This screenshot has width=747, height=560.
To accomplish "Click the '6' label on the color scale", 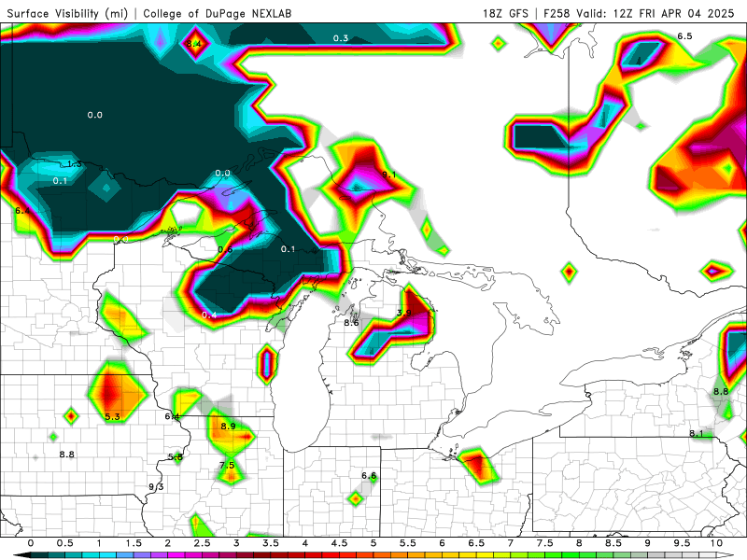I will coord(442,543).
